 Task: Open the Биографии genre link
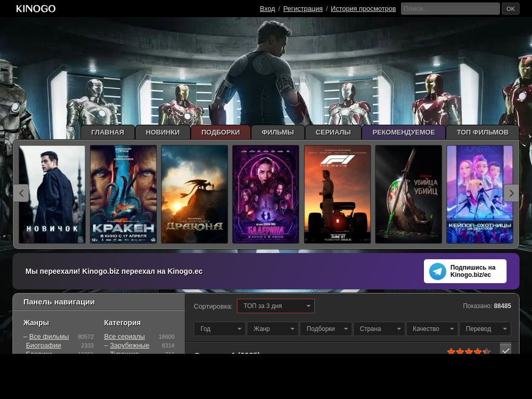[x=44, y=345]
